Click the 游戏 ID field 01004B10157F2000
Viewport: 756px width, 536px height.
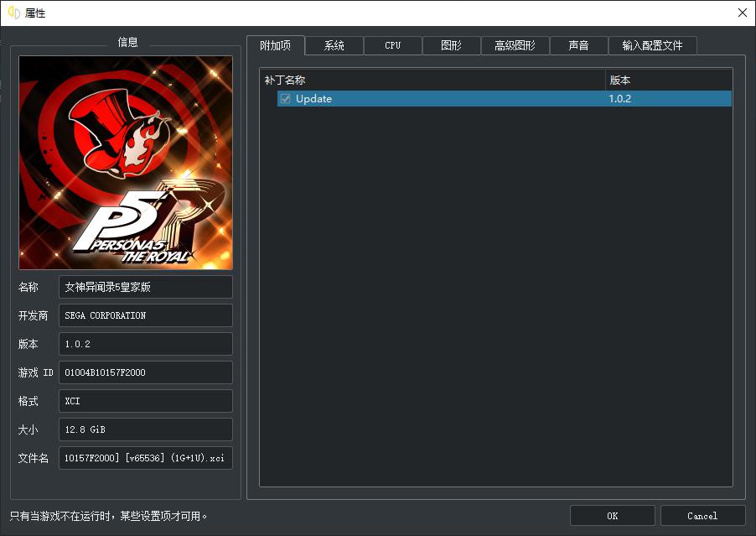pyautogui.click(x=146, y=372)
